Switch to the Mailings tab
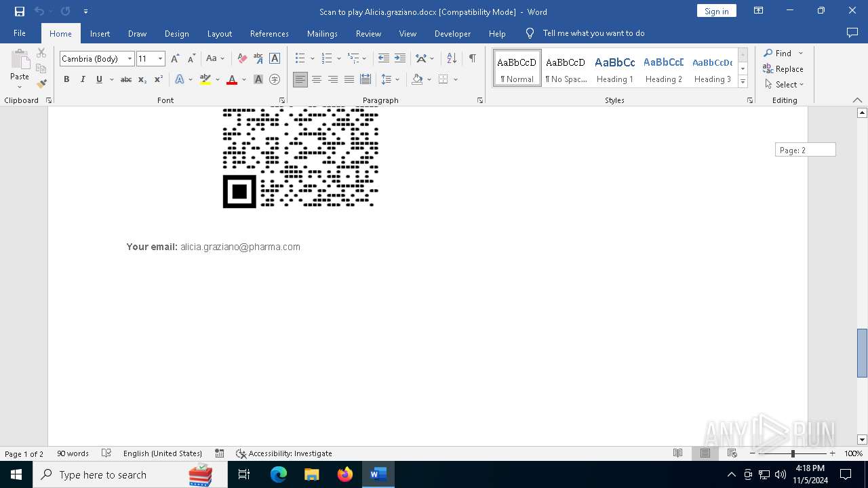 (322, 33)
